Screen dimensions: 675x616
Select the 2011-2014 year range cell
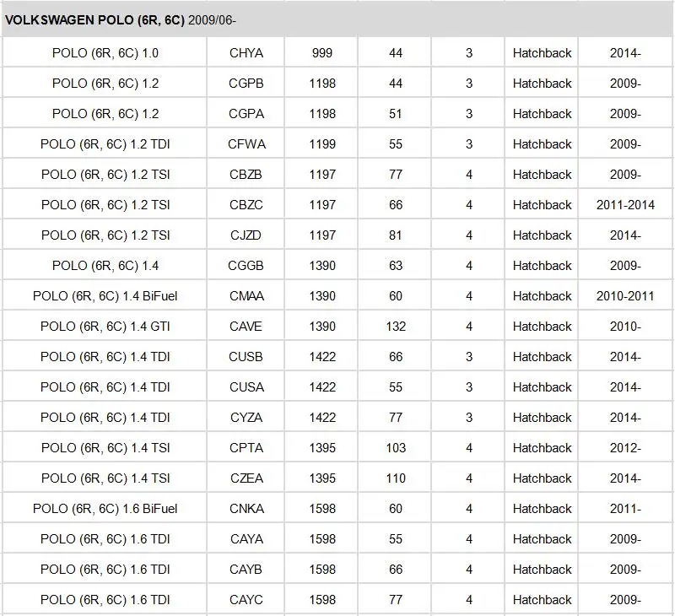[x=625, y=205]
